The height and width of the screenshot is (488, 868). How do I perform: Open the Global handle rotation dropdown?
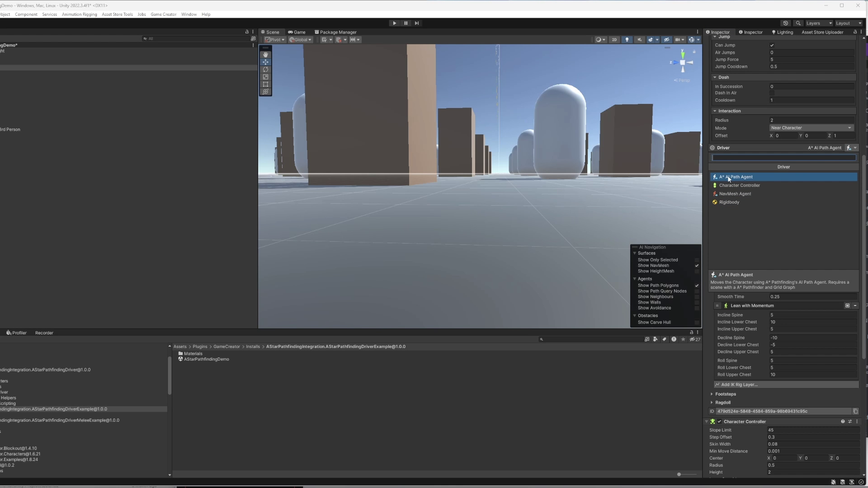tap(300, 40)
